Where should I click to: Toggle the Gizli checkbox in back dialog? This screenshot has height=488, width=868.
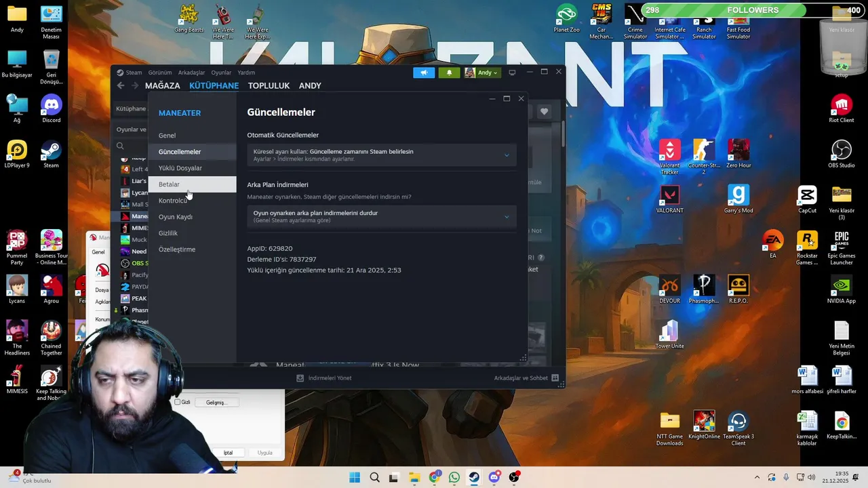coord(178,403)
